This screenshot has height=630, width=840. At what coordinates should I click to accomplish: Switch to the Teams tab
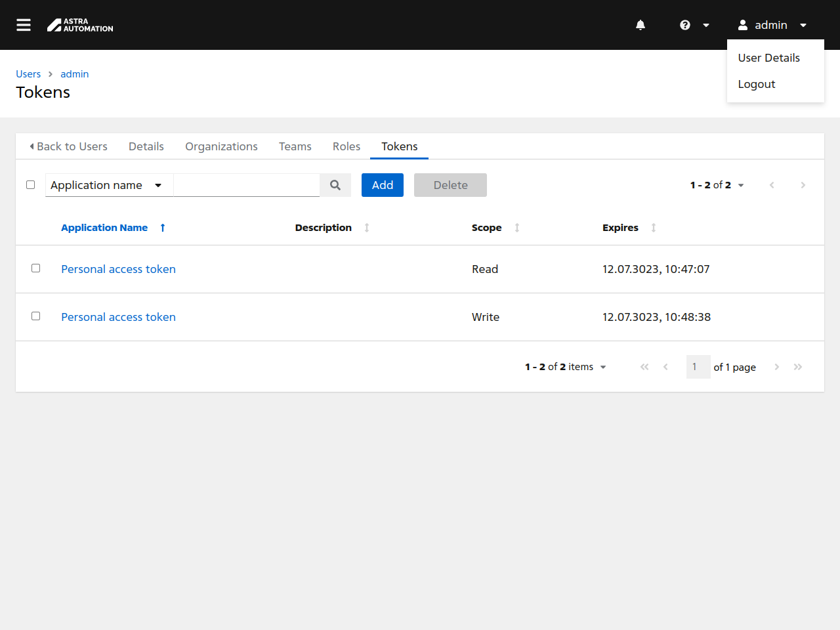click(295, 146)
